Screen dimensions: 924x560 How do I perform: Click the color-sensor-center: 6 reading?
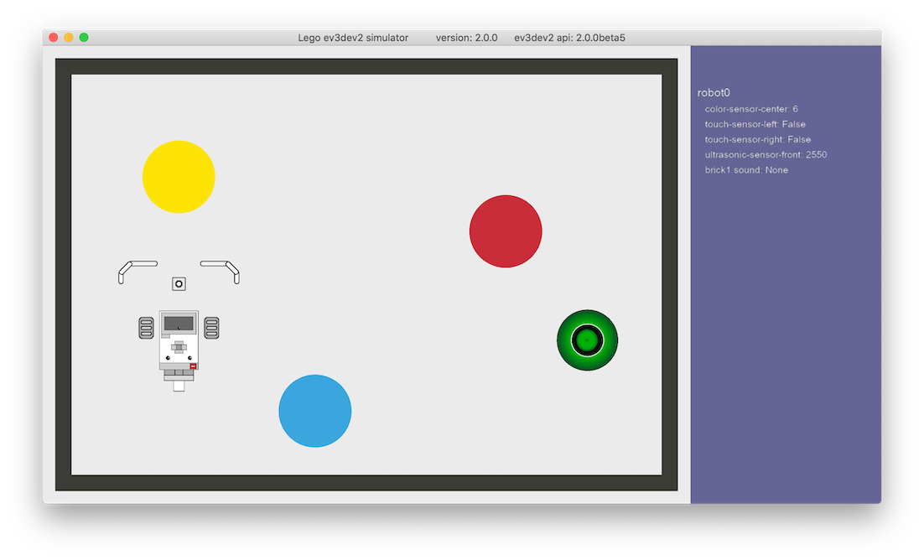point(750,108)
